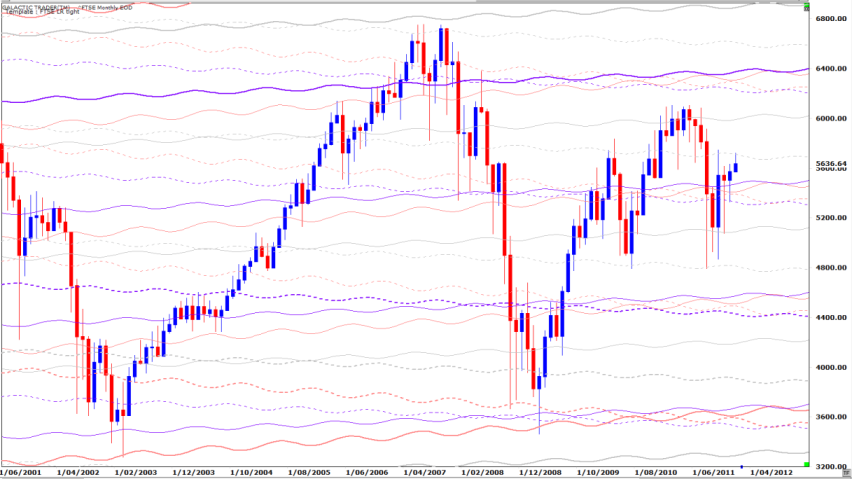
Task: Click the 6400.00 price axis label
Action: coord(831,68)
